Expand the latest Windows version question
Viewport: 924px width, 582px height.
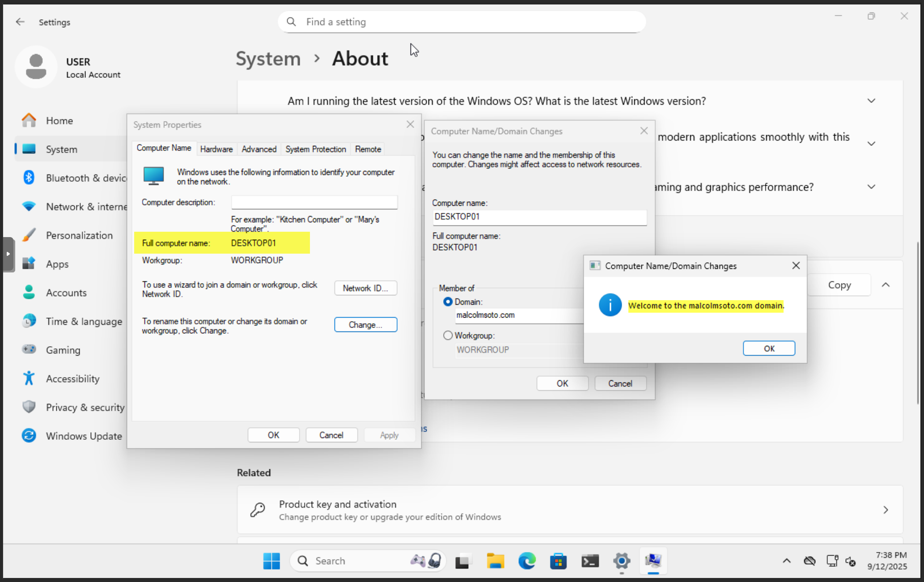pyautogui.click(x=871, y=101)
